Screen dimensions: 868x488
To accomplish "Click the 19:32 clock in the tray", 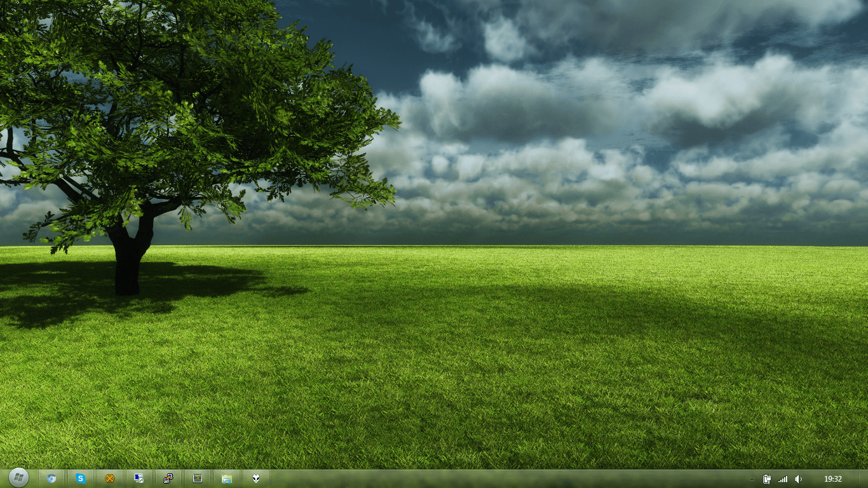I will tap(833, 479).
